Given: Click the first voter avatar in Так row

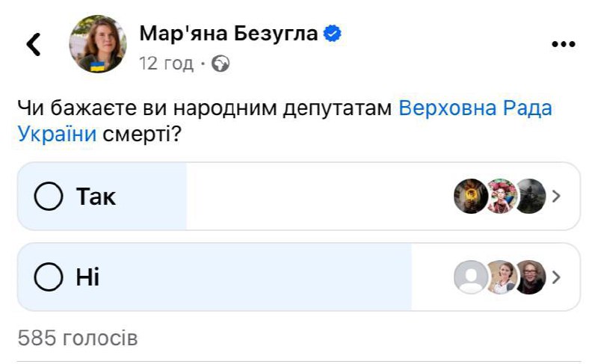Looking at the screenshot, I should (471, 197).
